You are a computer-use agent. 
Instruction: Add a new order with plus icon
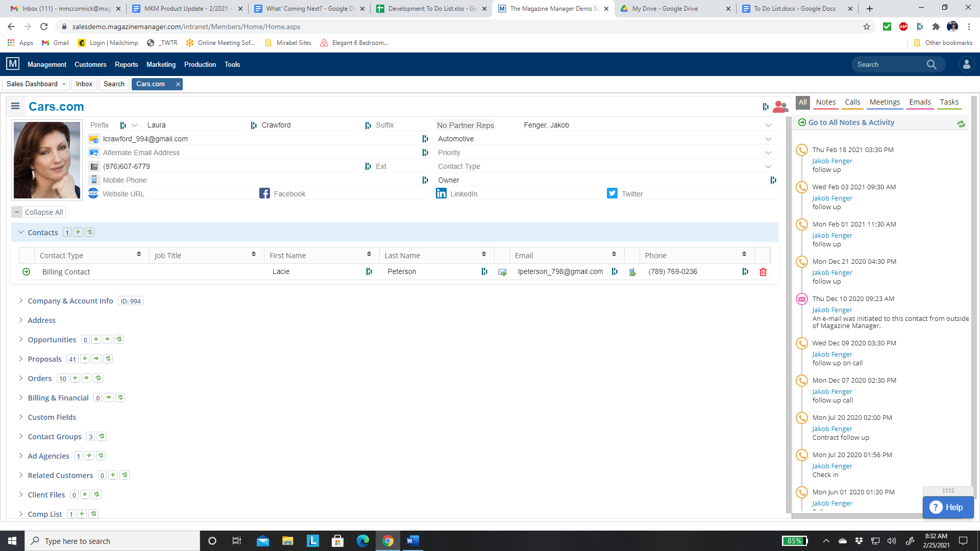click(75, 378)
